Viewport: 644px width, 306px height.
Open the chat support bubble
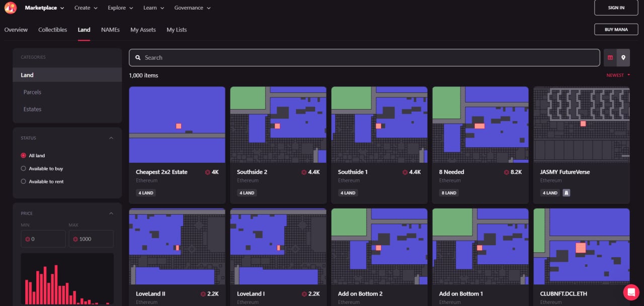[631, 292]
